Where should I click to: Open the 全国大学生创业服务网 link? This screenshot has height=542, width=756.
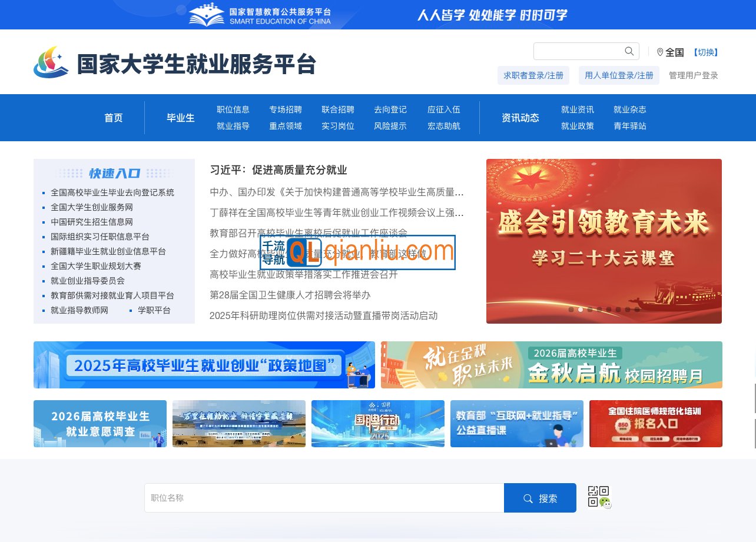pos(91,207)
